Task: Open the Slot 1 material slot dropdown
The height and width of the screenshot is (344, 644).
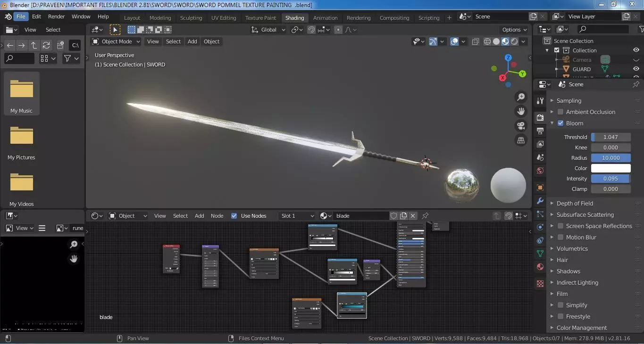Action: click(297, 216)
